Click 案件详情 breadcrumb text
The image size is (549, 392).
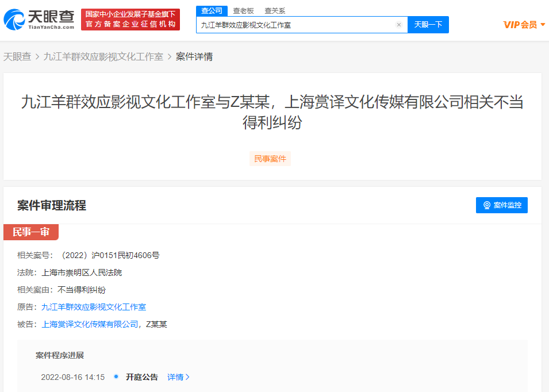coord(194,57)
